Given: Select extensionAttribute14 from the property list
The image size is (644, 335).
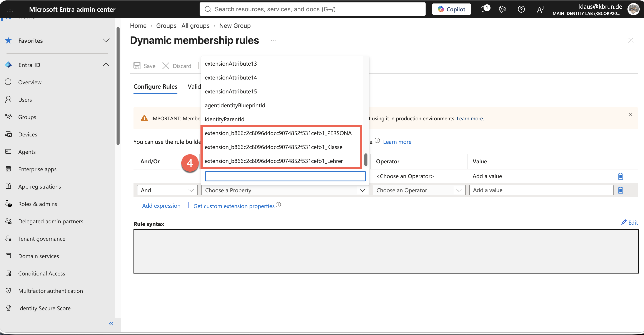Looking at the screenshot, I should 282,78.
